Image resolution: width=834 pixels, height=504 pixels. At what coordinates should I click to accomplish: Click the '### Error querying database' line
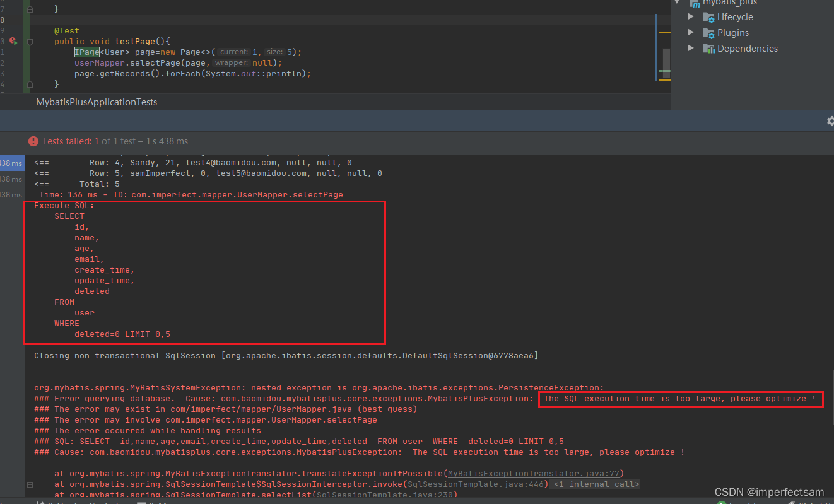click(x=425, y=399)
